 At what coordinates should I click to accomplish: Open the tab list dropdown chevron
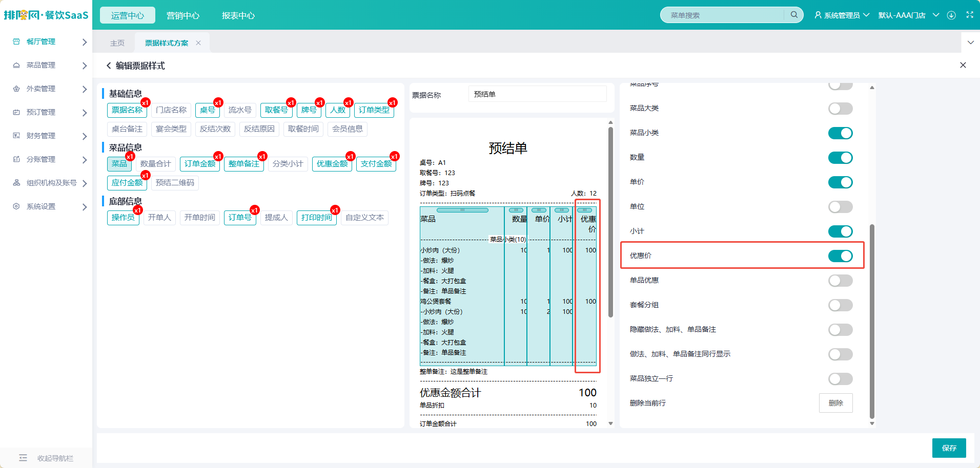point(970,42)
